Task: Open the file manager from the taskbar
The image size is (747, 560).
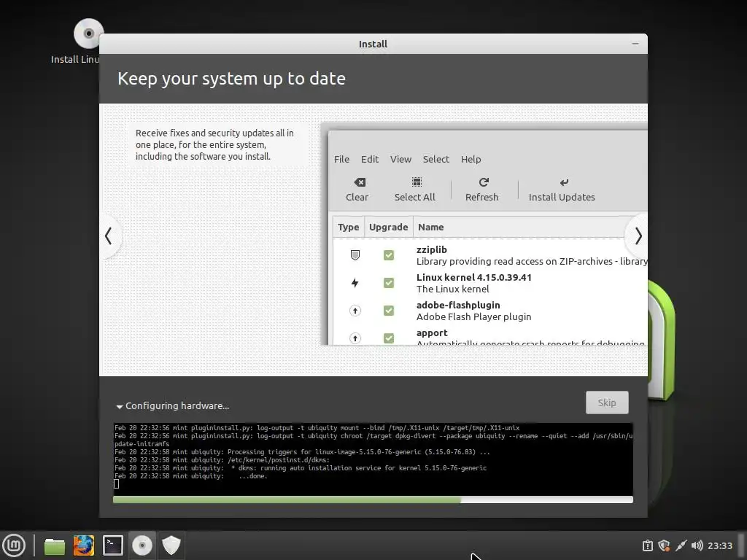Action: pos(54,545)
